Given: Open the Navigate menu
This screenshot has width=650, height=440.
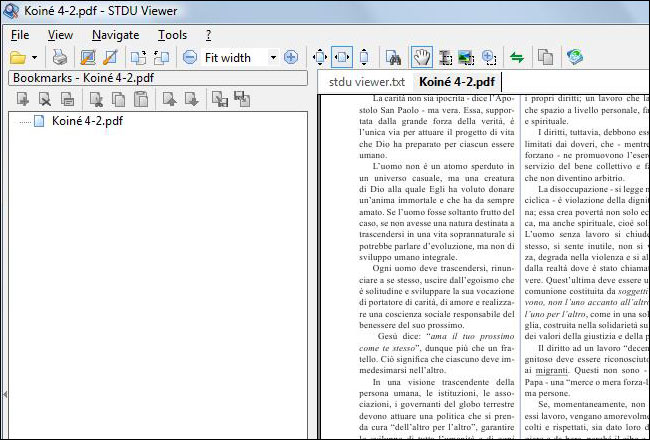Looking at the screenshot, I should pos(115,35).
